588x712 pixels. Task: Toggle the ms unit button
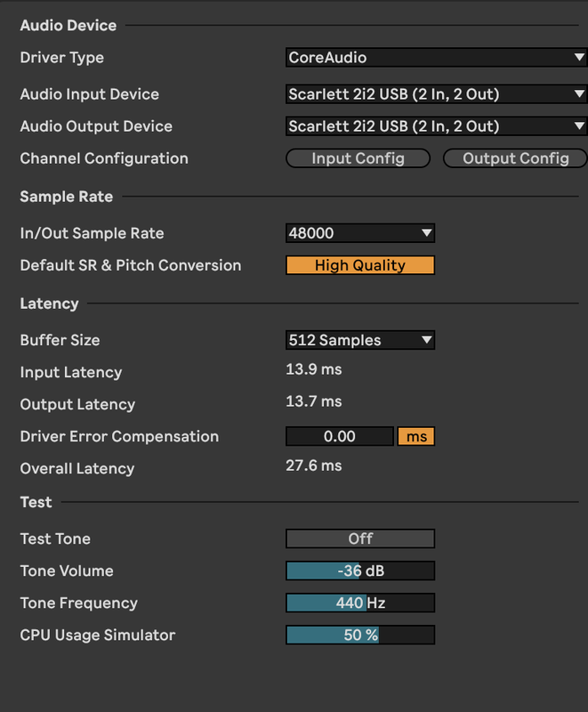pos(416,436)
